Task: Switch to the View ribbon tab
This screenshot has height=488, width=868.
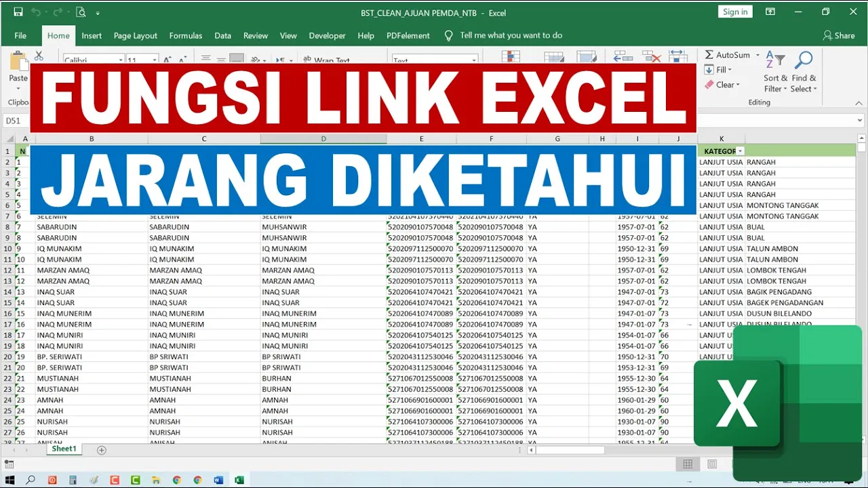Action: [288, 35]
